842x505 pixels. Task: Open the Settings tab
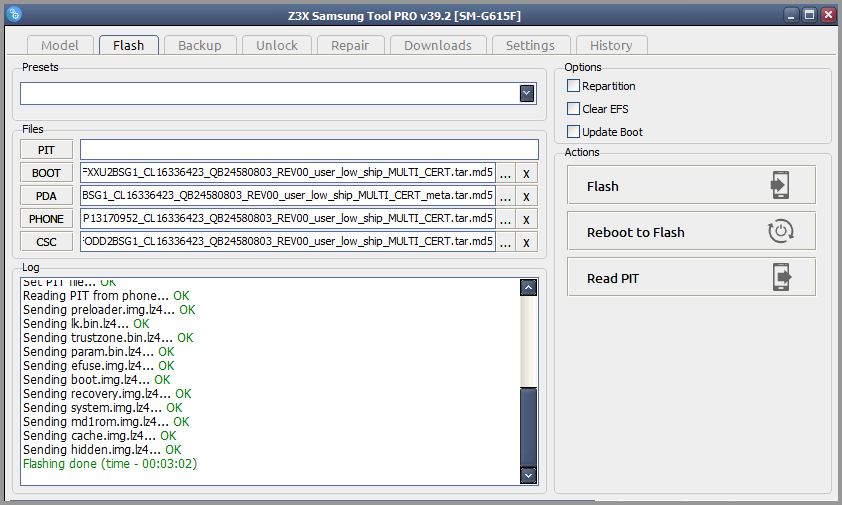pyautogui.click(x=531, y=45)
